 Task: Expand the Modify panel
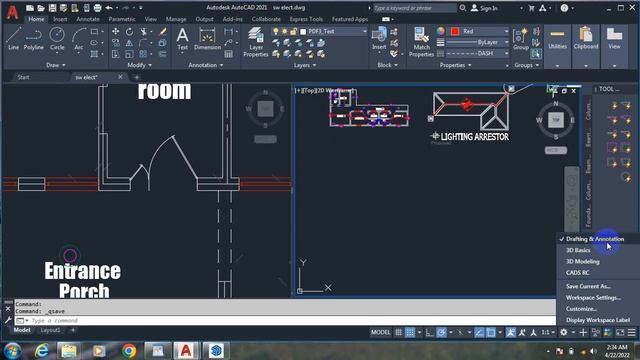click(x=140, y=65)
